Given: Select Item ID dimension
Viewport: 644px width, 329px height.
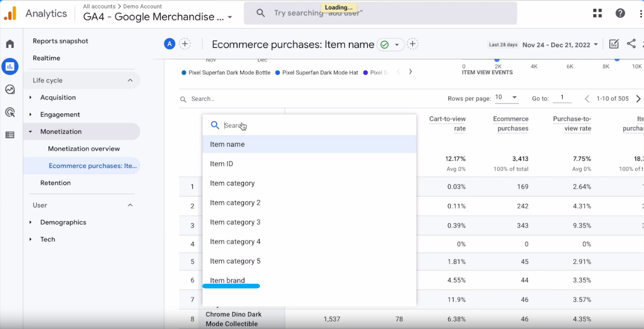Looking at the screenshot, I should pyautogui.click(x=309, y=164).
